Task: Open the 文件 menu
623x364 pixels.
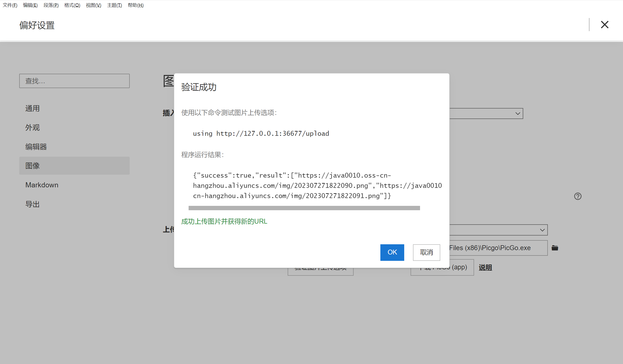Action: [x=10, y=5]
